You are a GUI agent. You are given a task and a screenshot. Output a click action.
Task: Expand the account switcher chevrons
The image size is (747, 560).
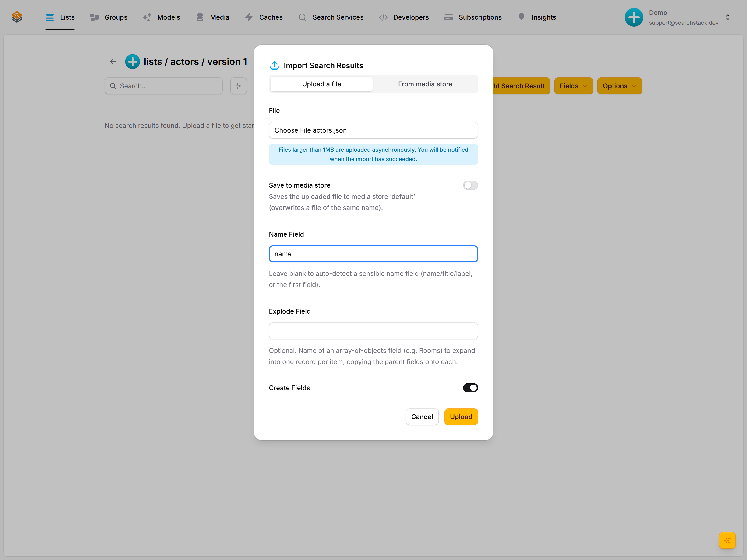click(728, 17)
